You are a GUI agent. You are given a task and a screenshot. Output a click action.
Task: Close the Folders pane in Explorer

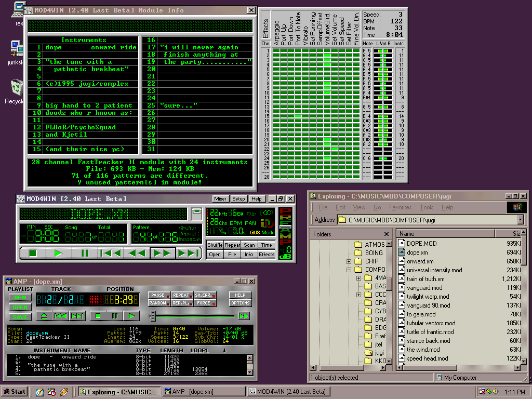[x=386, y=234]
